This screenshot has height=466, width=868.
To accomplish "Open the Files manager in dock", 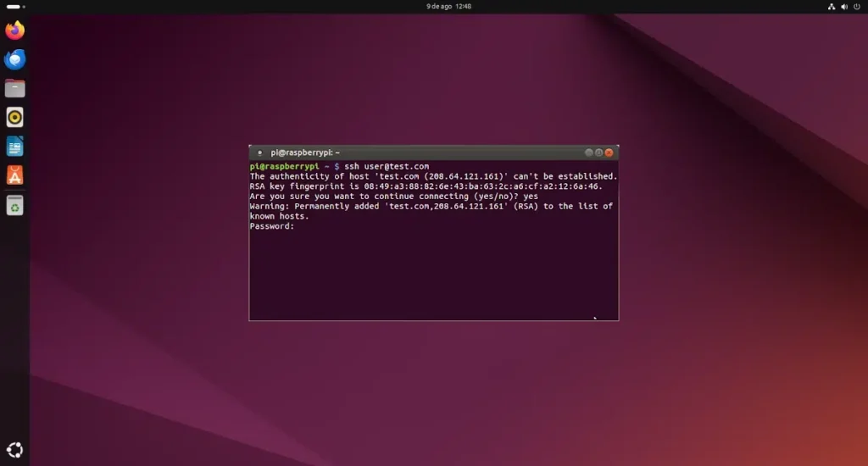I will [x=14, y=88].
